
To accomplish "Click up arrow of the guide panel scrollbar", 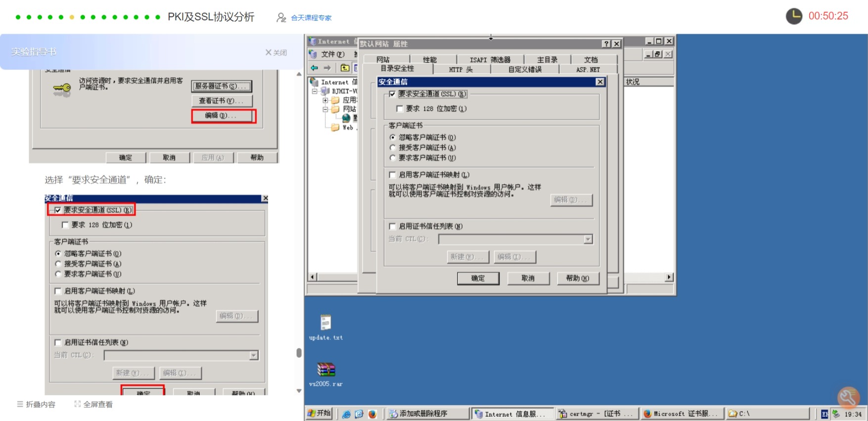I will [x=299, y=75].
